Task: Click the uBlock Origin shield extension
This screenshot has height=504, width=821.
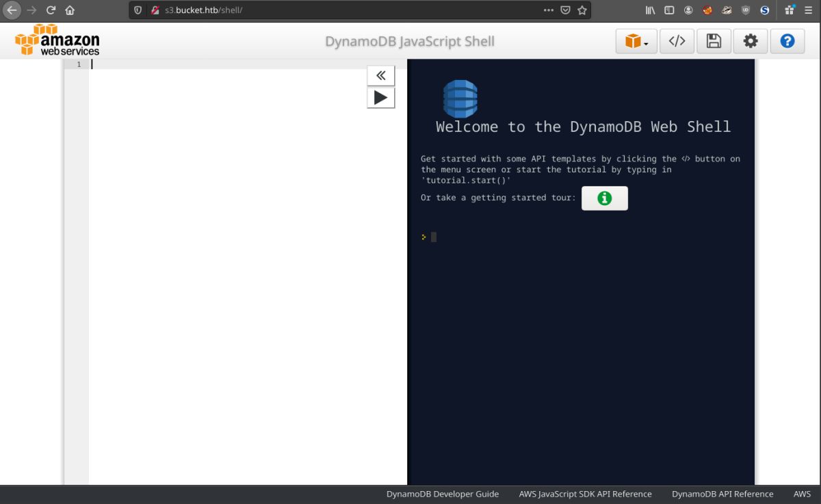Action: click(746, 10)
